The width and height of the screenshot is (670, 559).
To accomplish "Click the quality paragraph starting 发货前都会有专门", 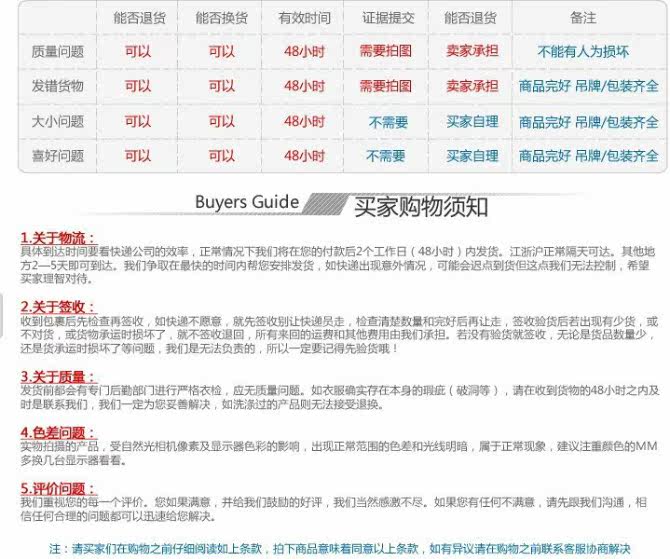I will (x=340, y=397).
